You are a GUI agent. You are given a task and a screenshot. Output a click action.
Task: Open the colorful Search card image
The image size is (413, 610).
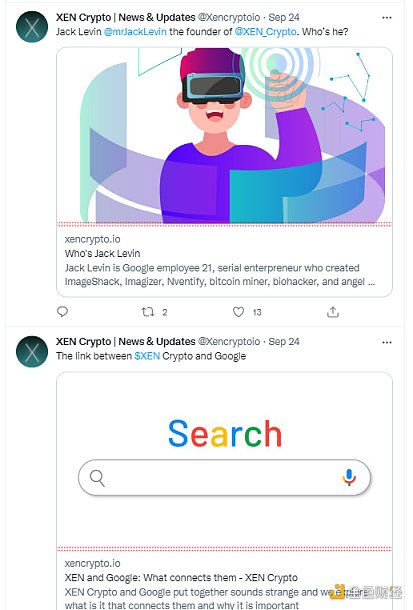pos(224,459)
